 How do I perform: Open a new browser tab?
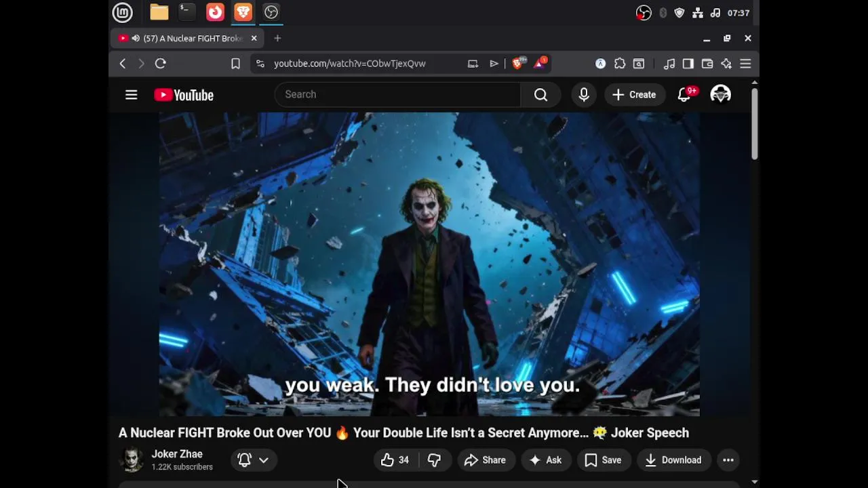pos(277,39)
